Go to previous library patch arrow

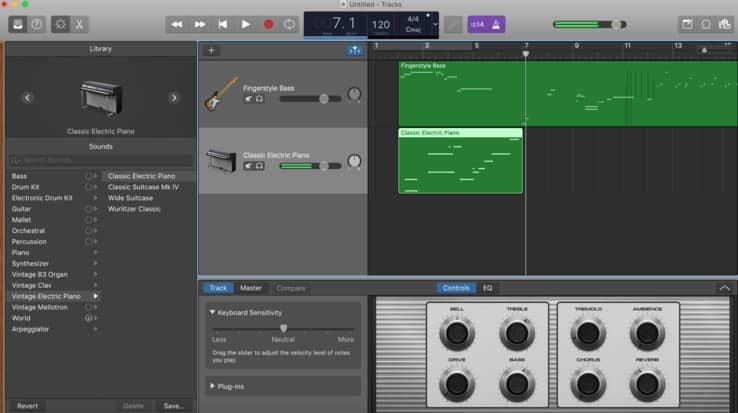click(x=27, y=97)
